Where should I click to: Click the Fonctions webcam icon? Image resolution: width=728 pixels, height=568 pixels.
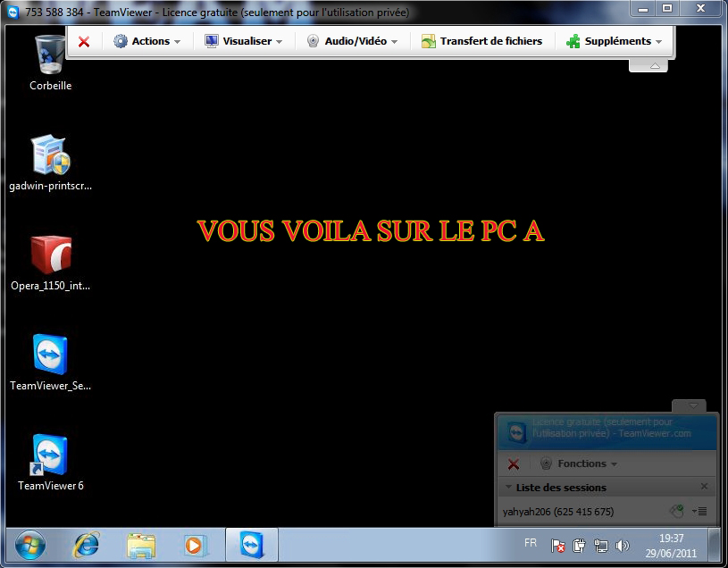tap(547, 464)
